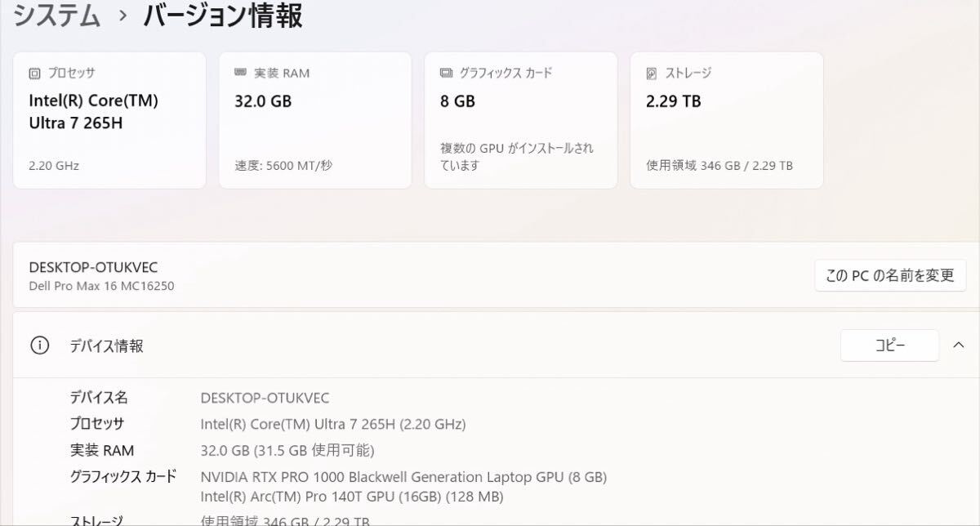Click the 2.20 GHz clock speed text

pyautogui.click(x=54, y=165)
